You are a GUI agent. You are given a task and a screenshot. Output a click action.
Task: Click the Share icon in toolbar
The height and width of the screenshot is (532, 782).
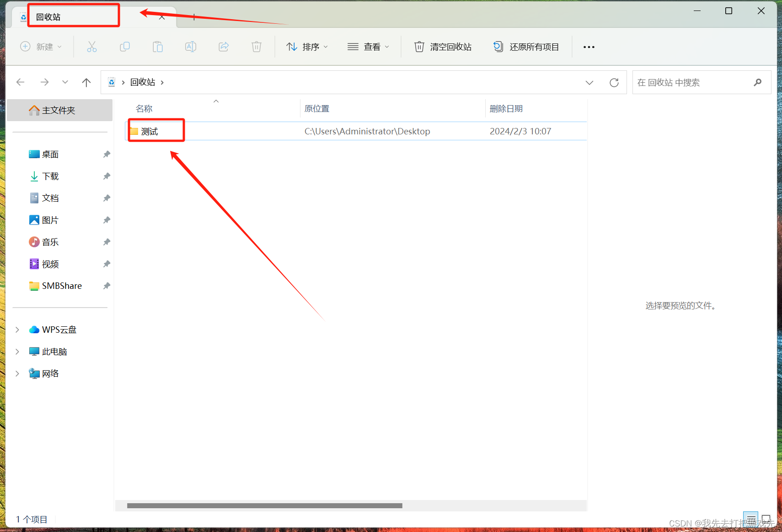coord(224,47)
